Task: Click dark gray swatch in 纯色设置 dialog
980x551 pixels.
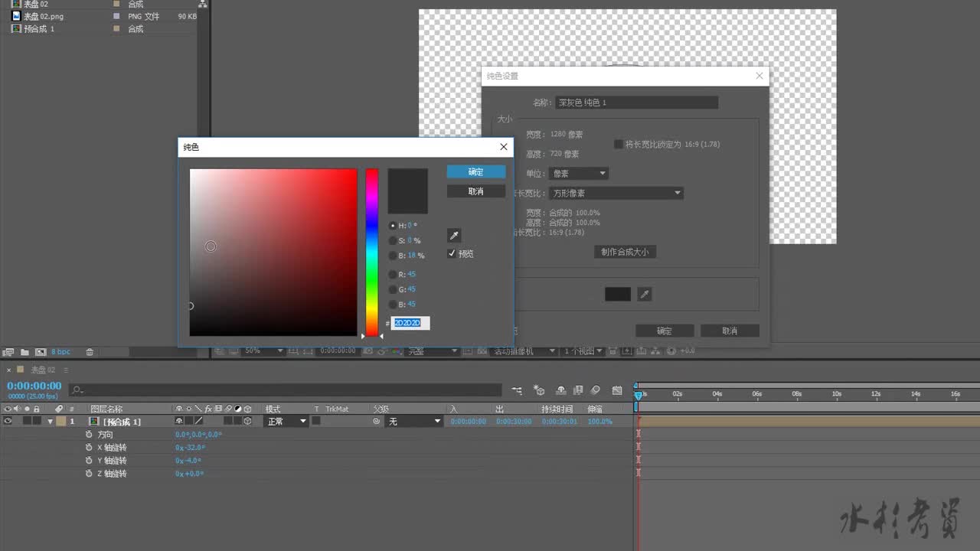Action: coord(618,294)
